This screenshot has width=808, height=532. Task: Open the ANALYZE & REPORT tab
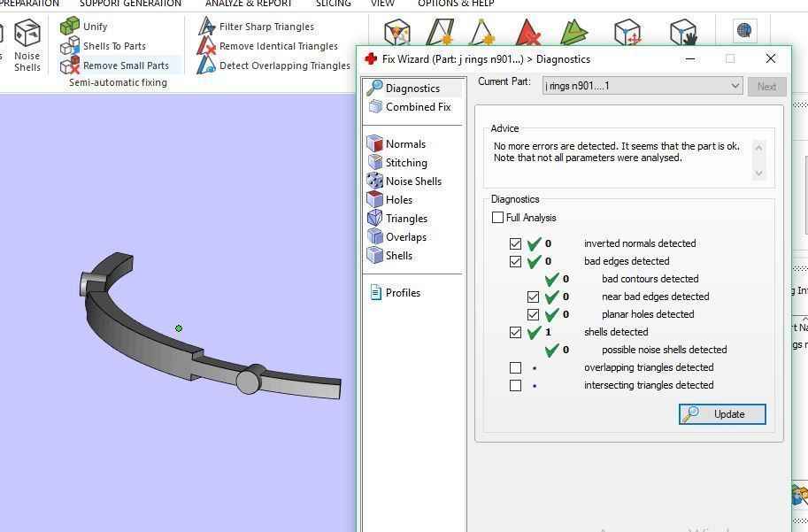(x=249, y=4)
